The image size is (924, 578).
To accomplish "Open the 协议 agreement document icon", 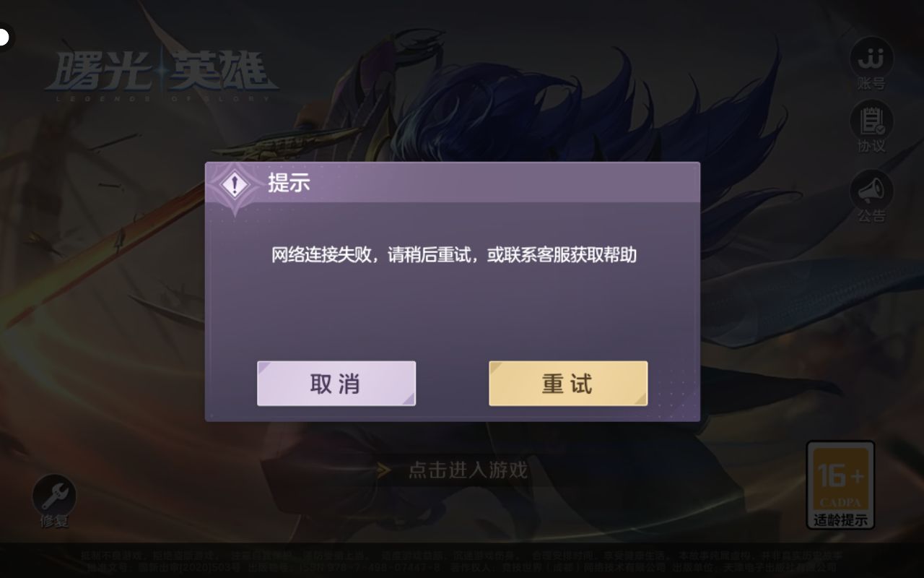I will [x=871, y=120].
